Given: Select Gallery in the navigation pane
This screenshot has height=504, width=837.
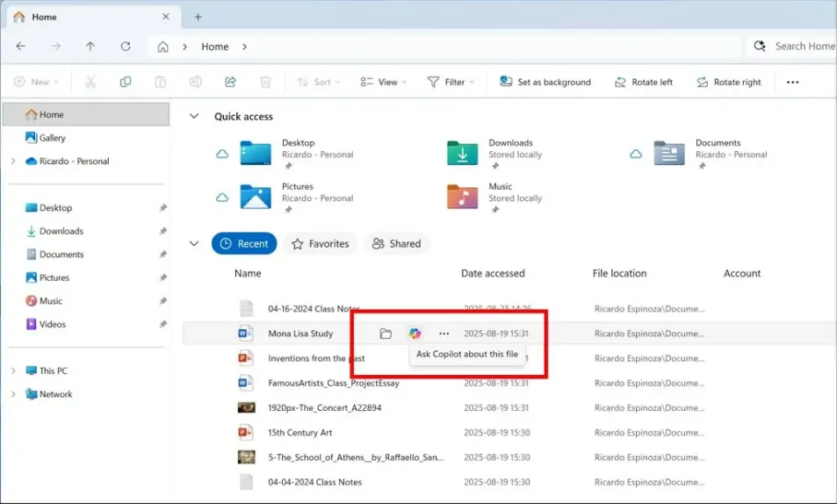Looking at the screenshot, I should (x=52, y=138).
